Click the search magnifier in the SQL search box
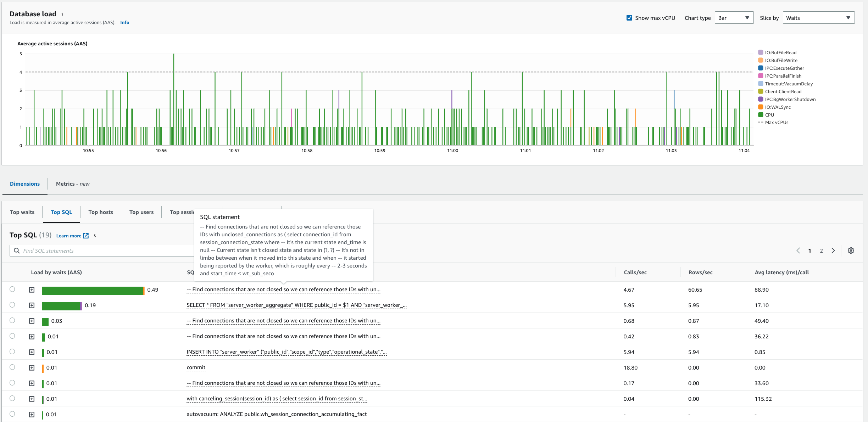 pos(17,251)
